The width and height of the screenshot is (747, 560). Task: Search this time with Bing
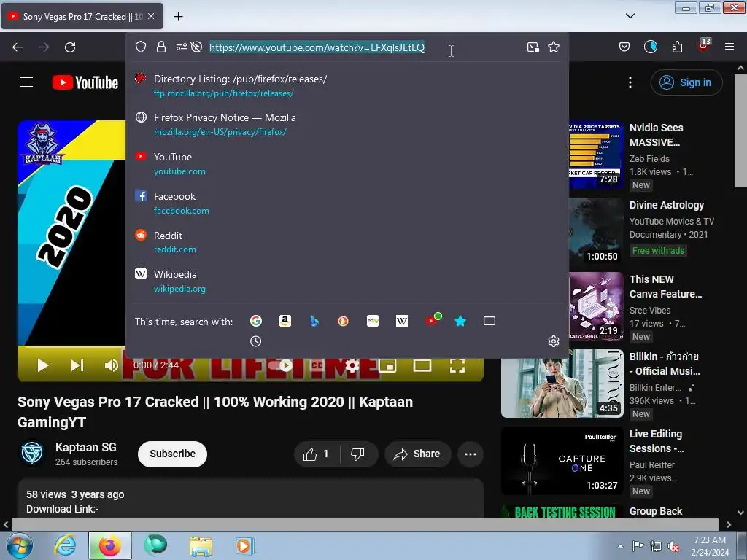click(314, 321)
